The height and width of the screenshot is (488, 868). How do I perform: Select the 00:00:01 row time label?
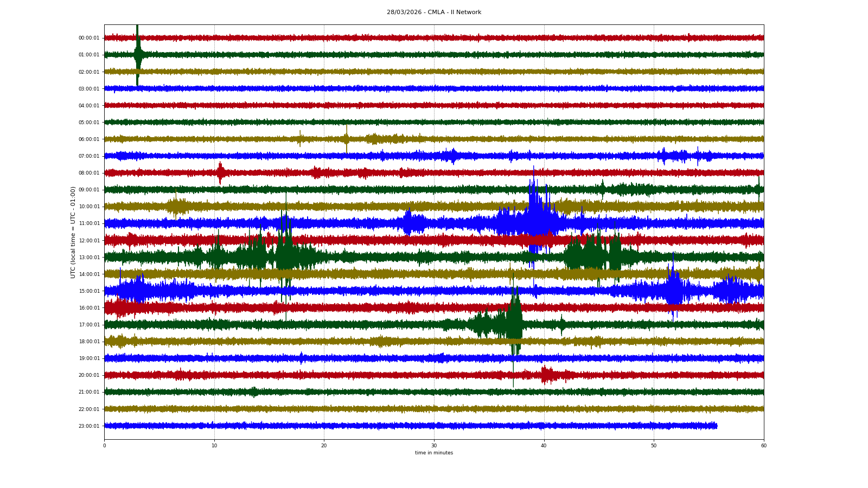[89, 38]
